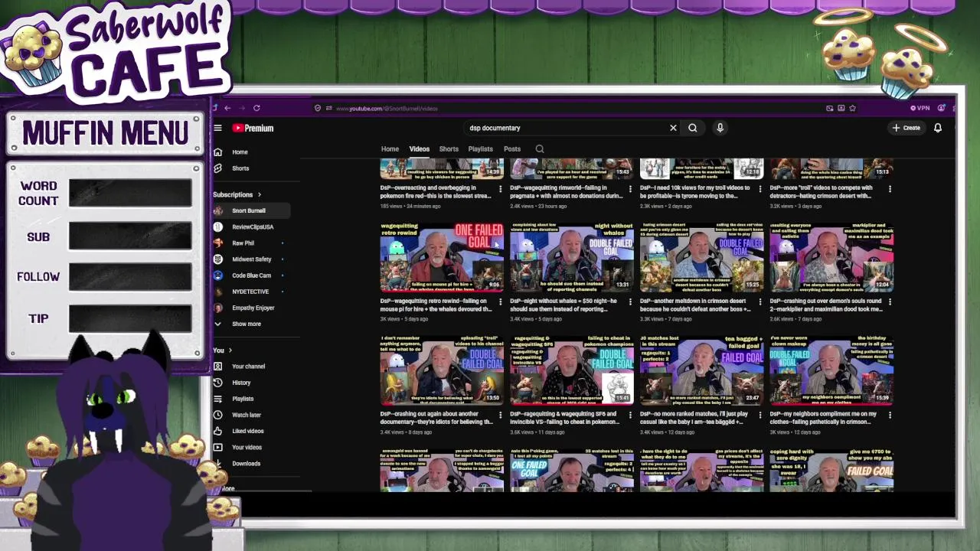Clear the search box with the X
The width and height of the screenshot is (980, 551).
point(673,128)
